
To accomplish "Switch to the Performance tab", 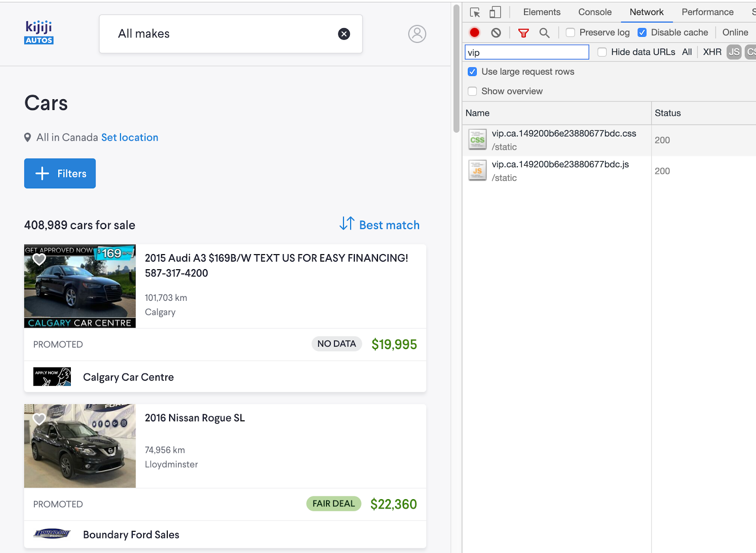I will tap(707, 12).
